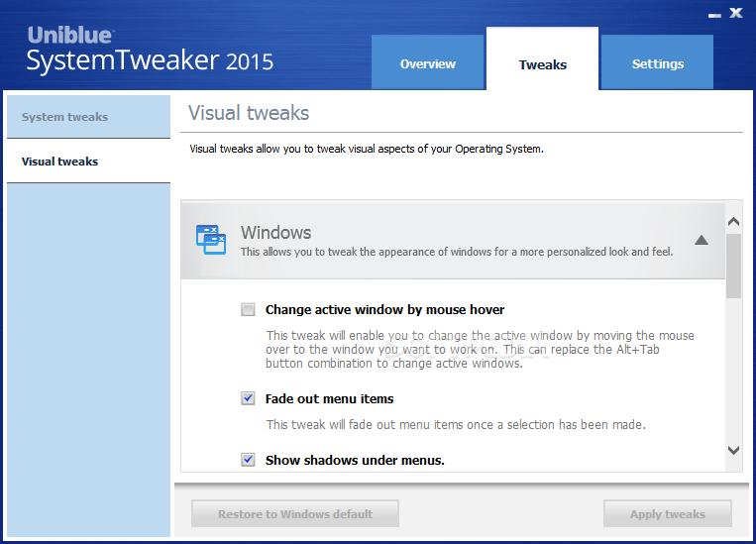
Task: Open the Overview tab
Action: coord(427,62)
